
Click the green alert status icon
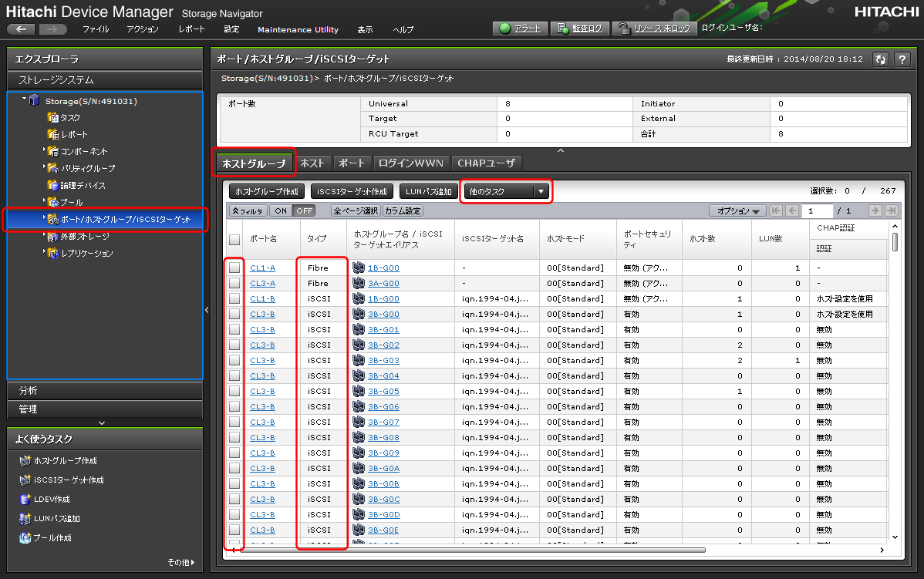click(504, 29)
